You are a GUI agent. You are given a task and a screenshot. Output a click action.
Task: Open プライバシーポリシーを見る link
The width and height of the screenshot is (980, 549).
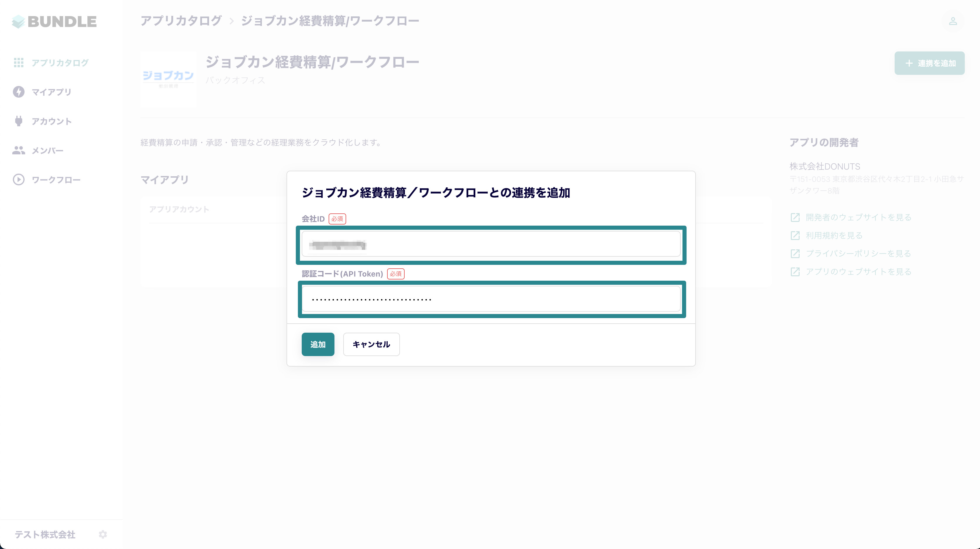[859, 254]
